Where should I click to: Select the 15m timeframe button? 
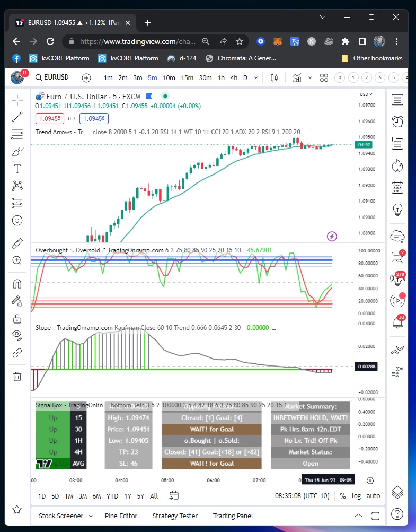pyautogui.click(x=187, y=77)
